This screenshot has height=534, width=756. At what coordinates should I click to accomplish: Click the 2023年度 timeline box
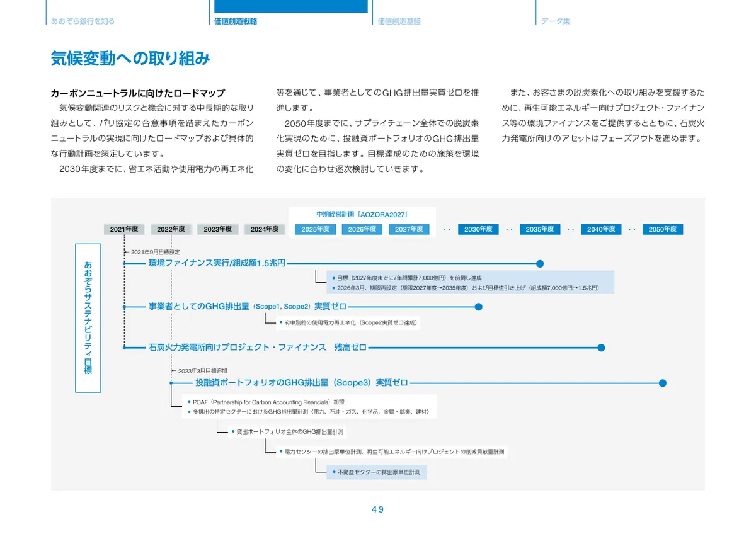point(217,229)
